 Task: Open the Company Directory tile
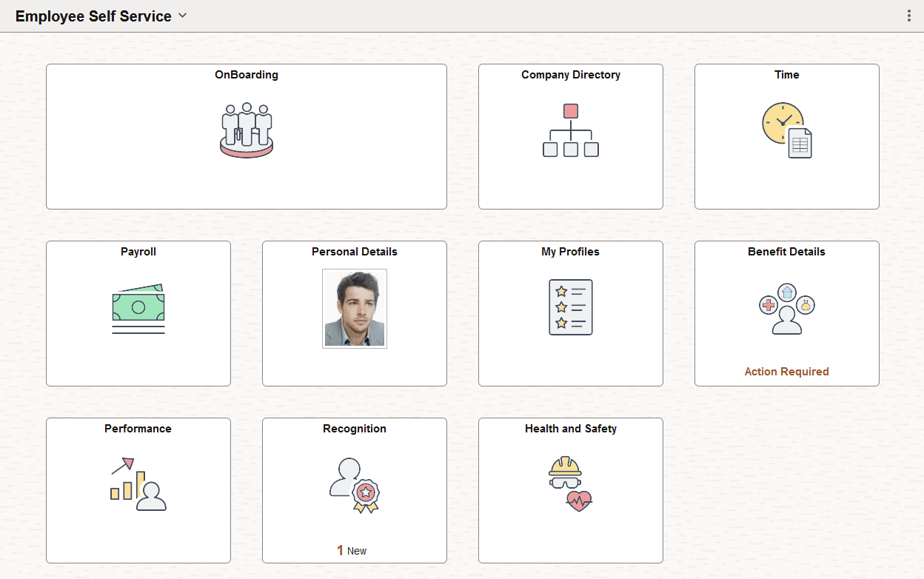570,136
